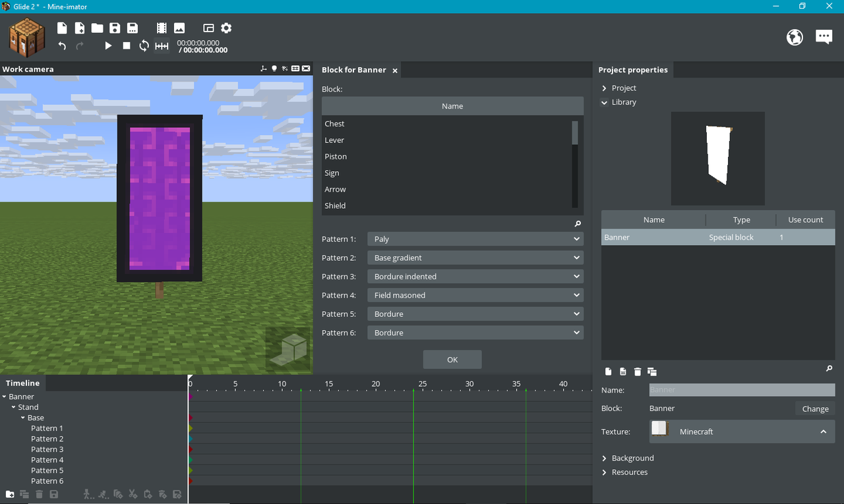844x504 pixels.
Task: Duplicate the library template icon
Action: 652,372
